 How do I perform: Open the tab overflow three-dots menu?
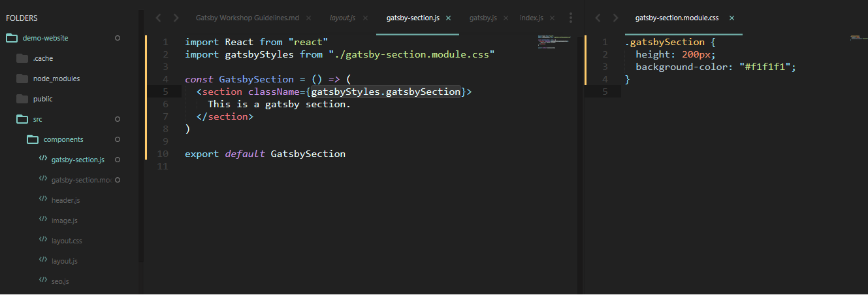coord(571,18)
